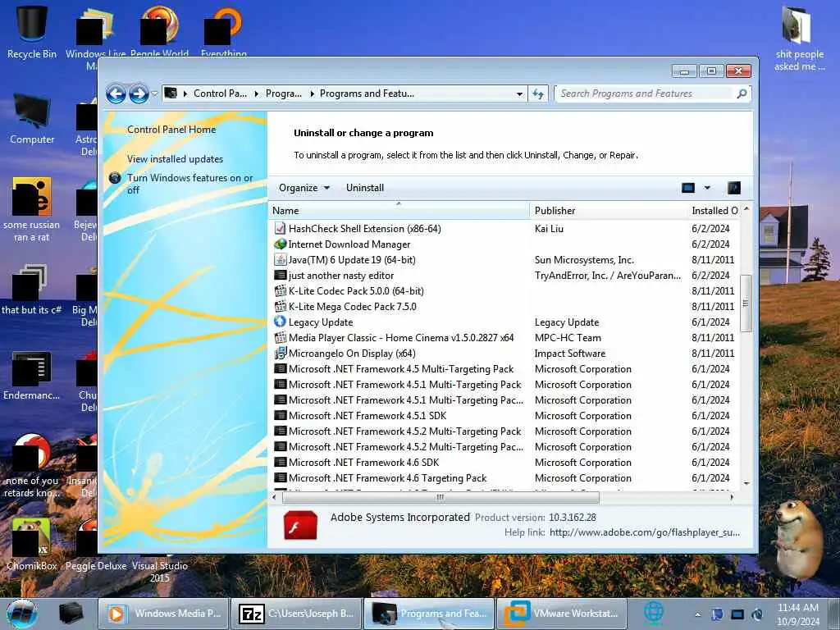Open the Recycle Bin desktop icon
840x630 pixels.
click(x=32, y=30)
